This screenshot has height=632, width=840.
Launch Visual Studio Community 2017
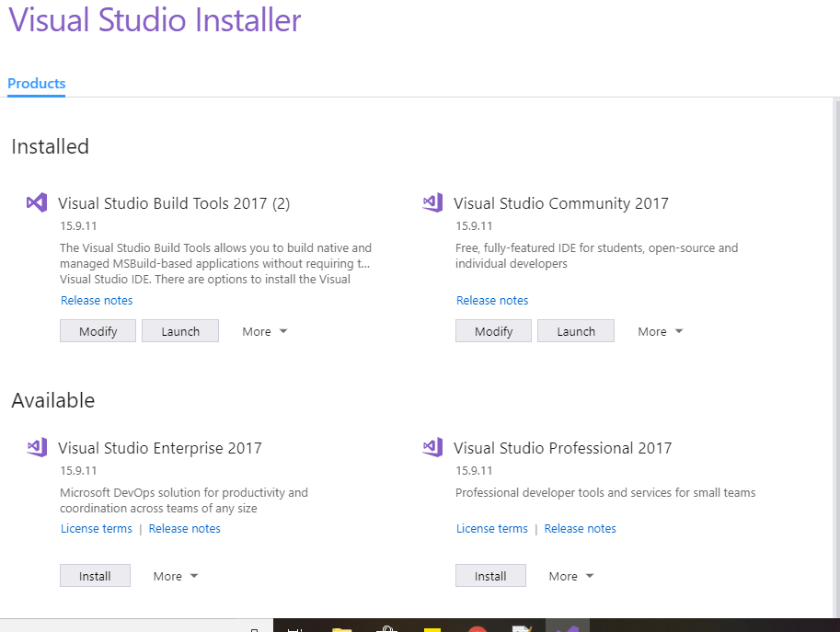point(576,331)
